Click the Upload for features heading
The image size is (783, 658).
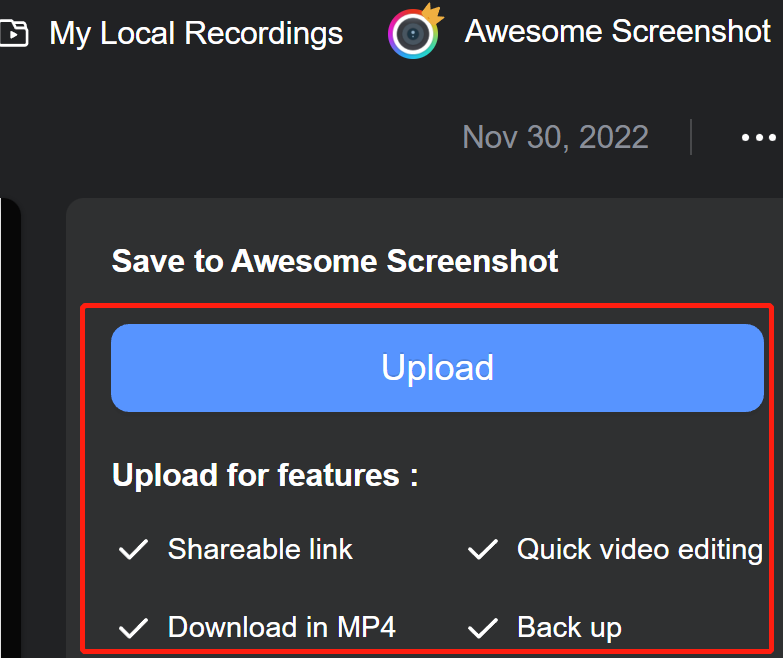(265, 475)
